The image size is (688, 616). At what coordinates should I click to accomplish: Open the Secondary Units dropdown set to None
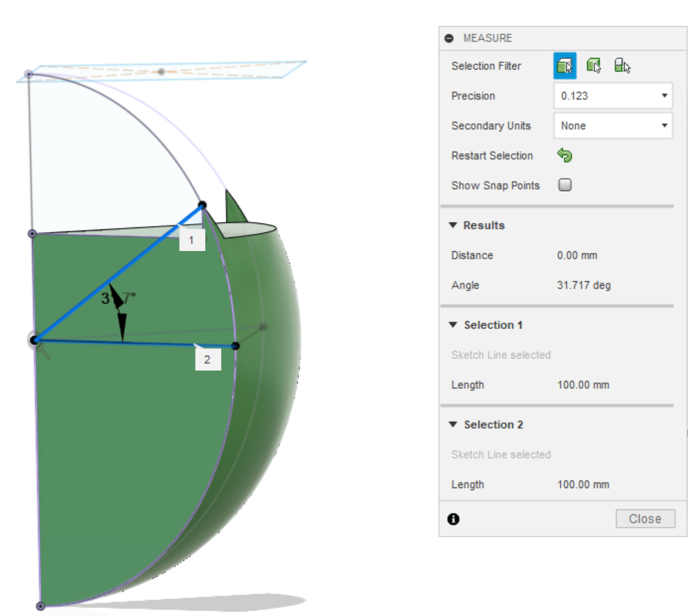(613, 126)
